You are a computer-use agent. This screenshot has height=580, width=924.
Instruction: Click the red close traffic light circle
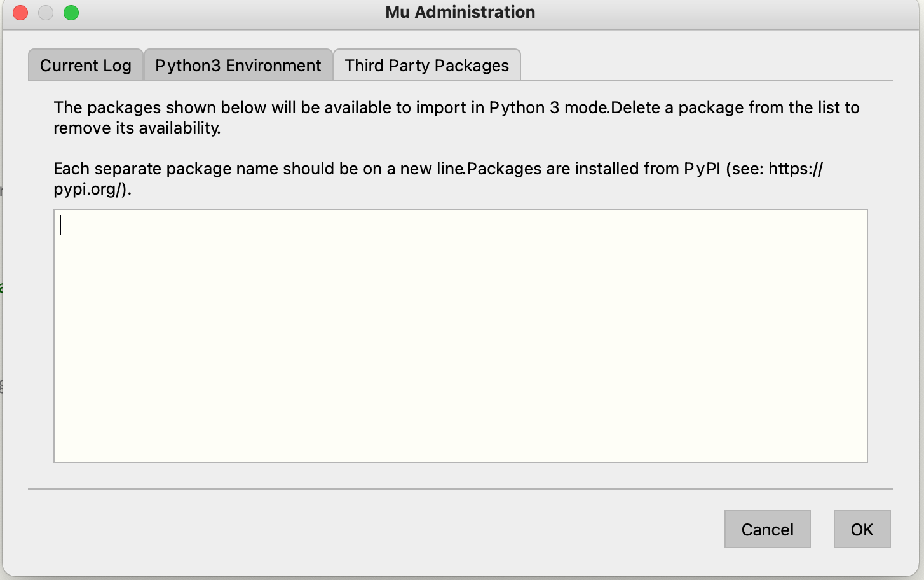pos(20,12)
